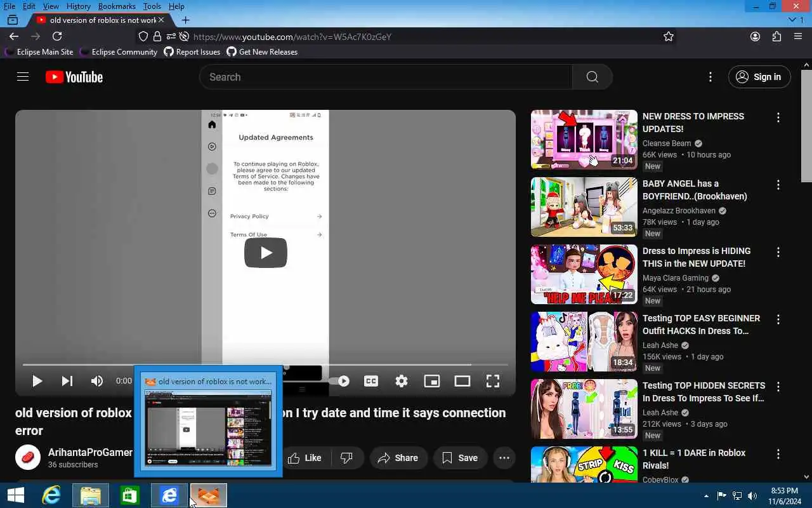Open the BABY ANGEL has a BOYFRIEND video title
The width and height of the screenshot is (812, 508).
[695, 190]
